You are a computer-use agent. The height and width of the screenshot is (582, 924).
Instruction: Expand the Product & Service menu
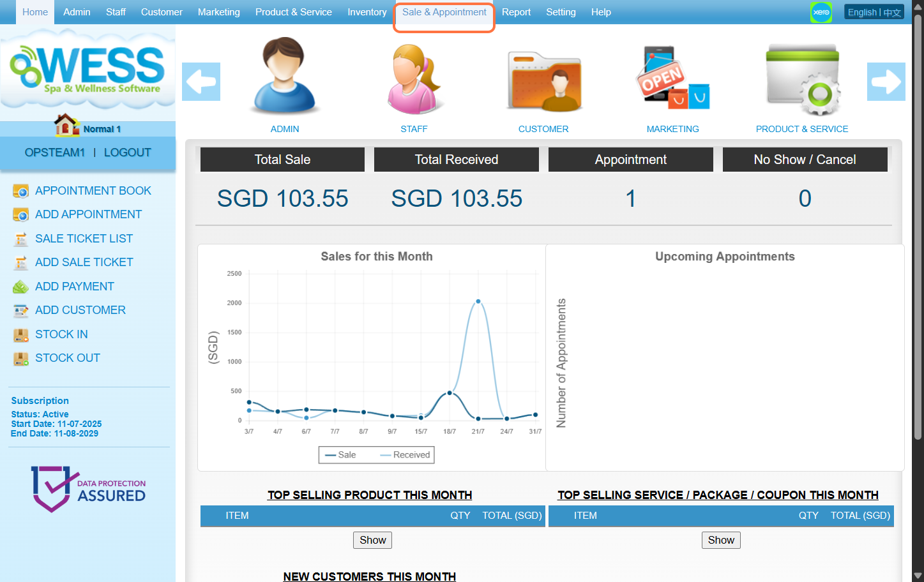point(293,12)
